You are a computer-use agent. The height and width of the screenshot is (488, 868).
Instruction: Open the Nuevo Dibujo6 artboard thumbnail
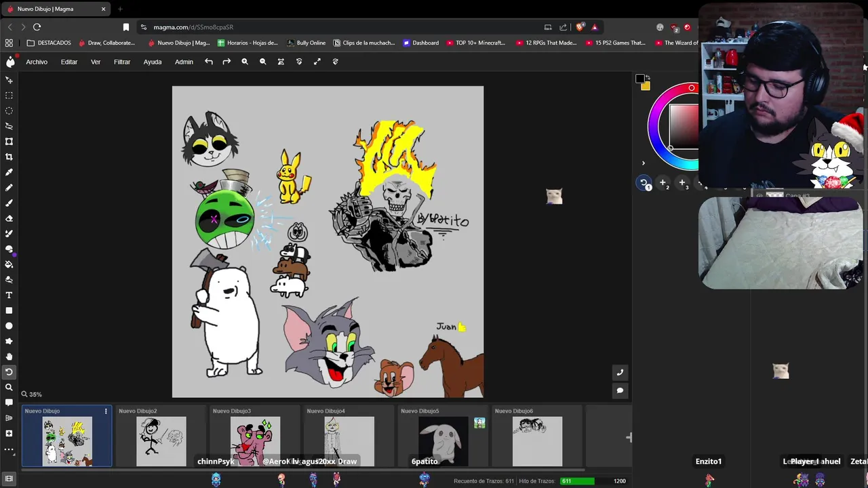tap(537, 442)
